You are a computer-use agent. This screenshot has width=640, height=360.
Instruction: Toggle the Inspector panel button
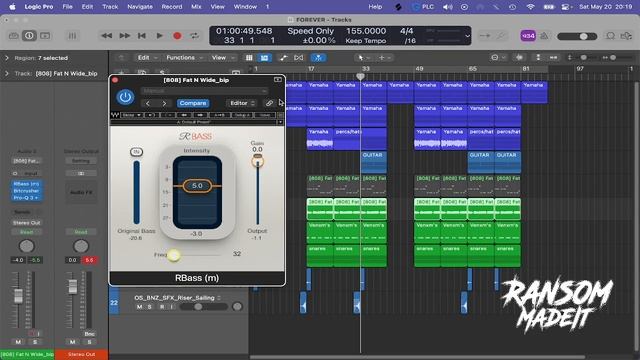29,36
